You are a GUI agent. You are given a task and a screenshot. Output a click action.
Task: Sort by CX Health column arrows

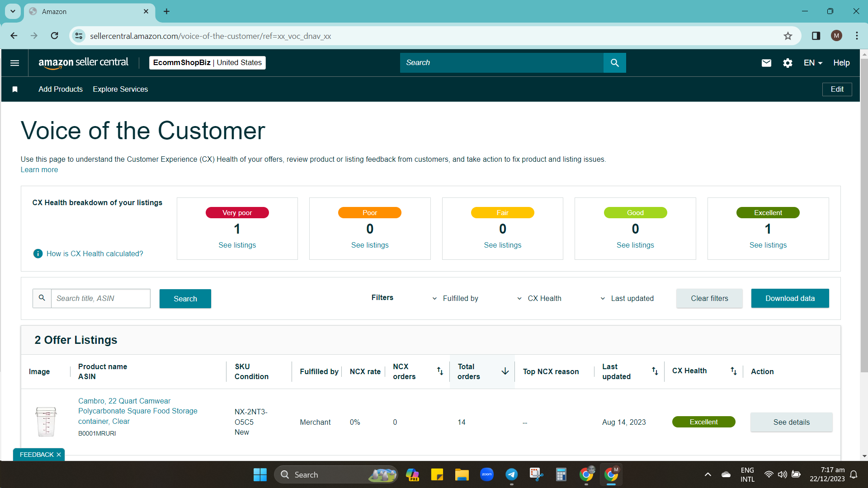733,371
